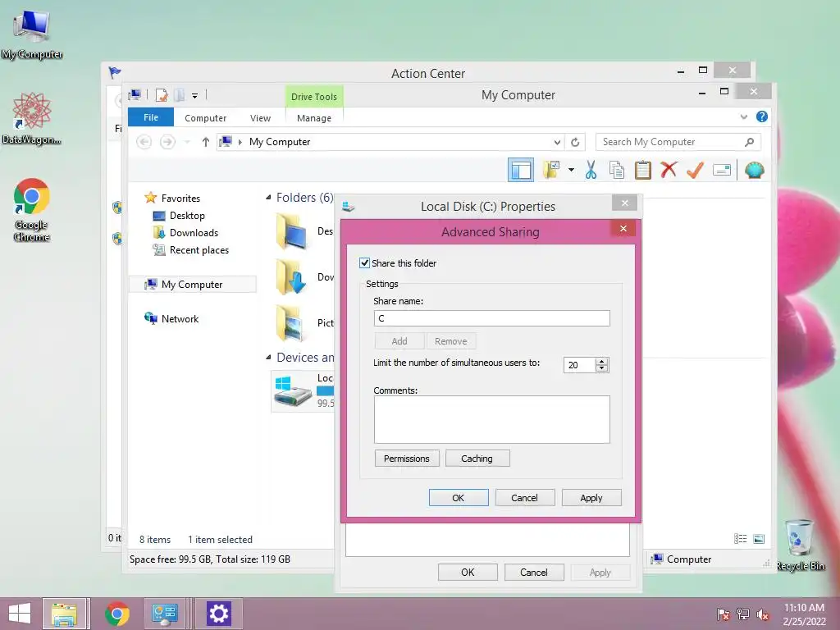Collapse the Folders (6) group
The width and height of the screenshot is (840, 630).
point(268,198)
